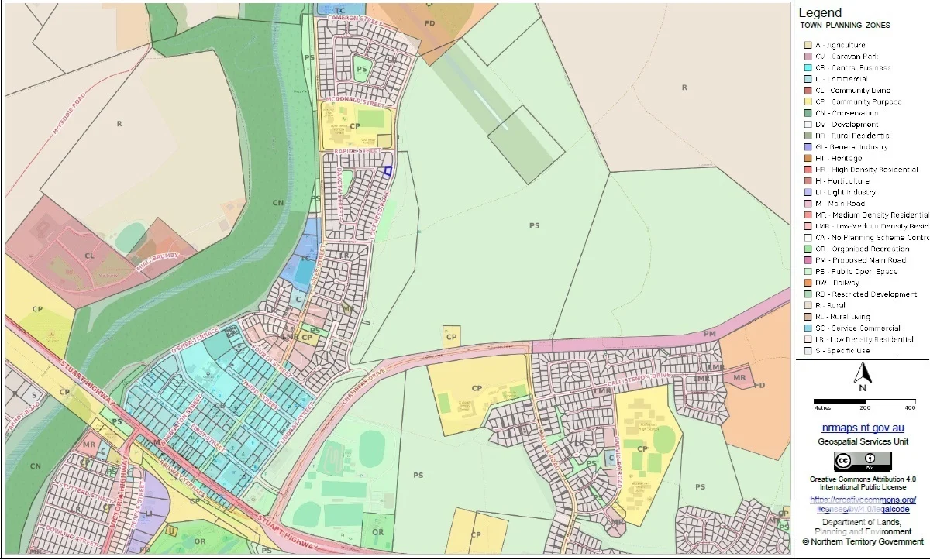
Task: Click the 'CA - No Planning Scheme' legend label
Action: click(872, 238)
